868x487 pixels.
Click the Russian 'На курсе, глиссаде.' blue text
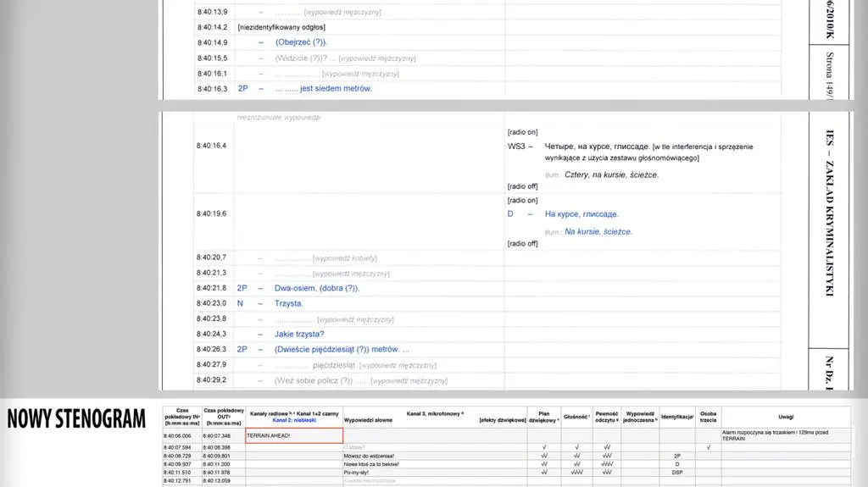(581, 214)
